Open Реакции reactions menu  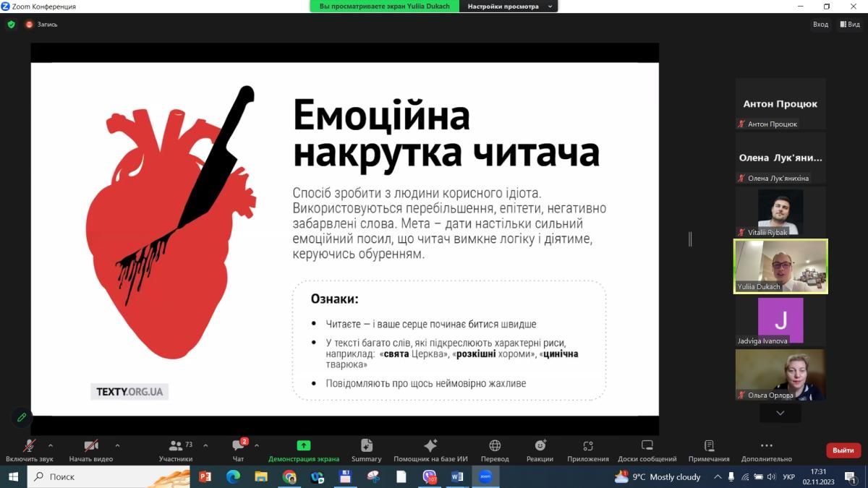pos(540,450)
